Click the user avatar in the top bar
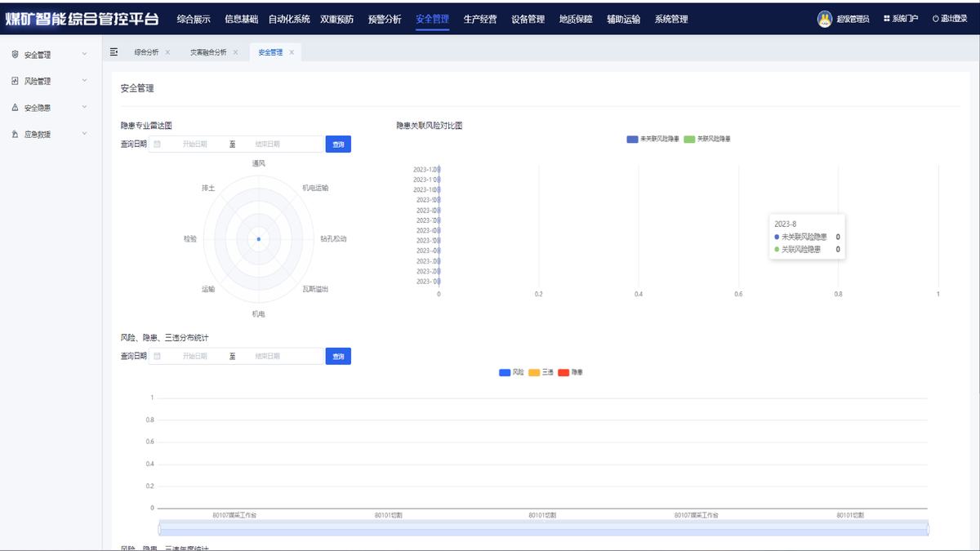980x551 pixels. [x=825, y=18]
